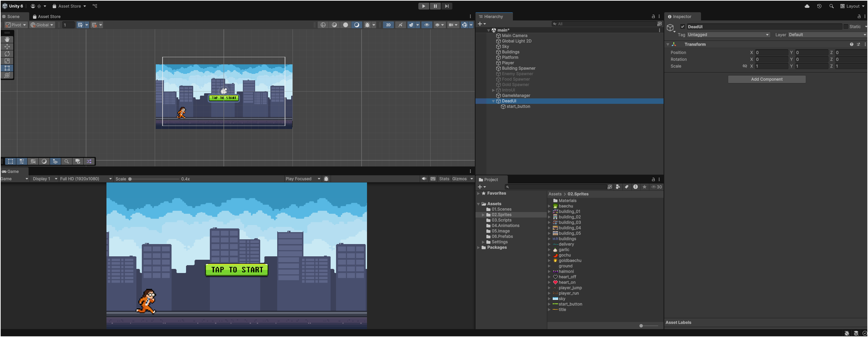Click the Play button

tap(423, 6)
